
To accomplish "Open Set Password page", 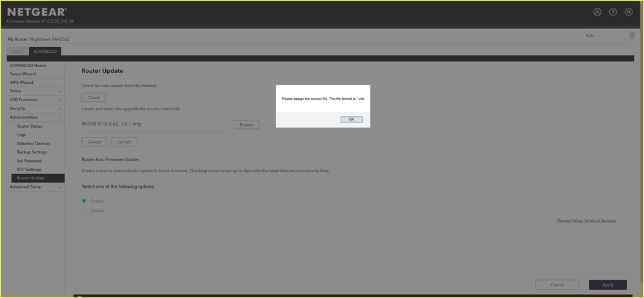I will click(x=29, y=161).
